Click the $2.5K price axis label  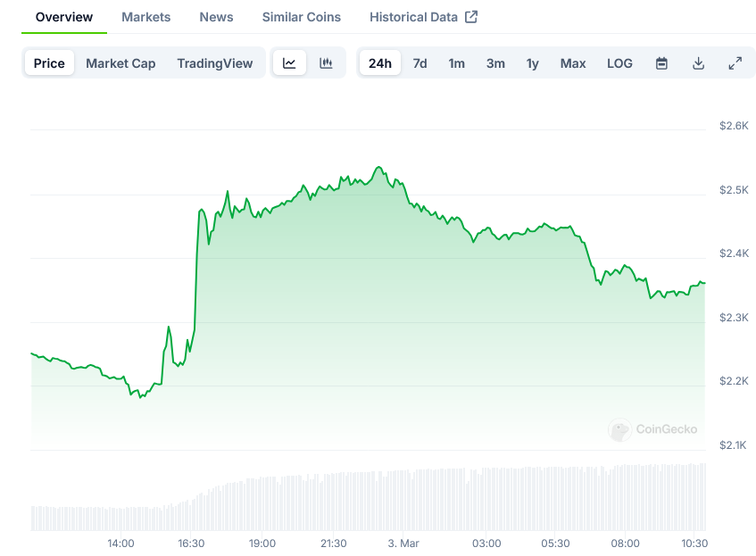tap(734, 190)
